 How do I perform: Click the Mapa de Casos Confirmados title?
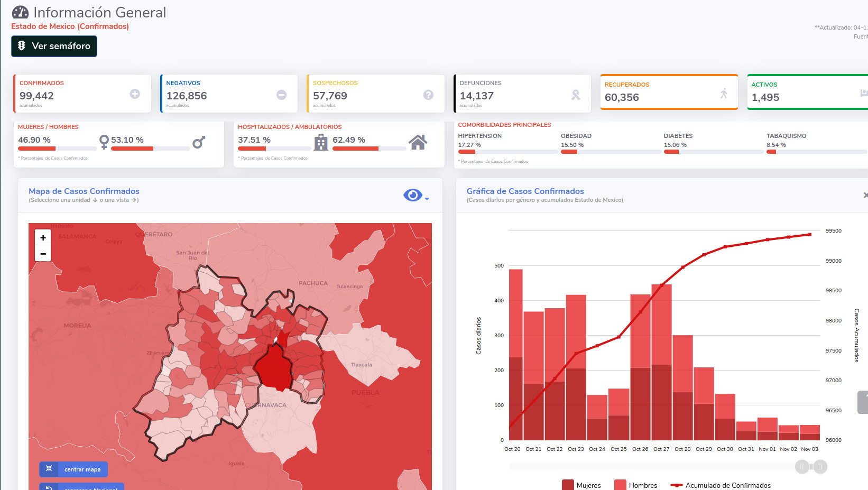pyautogui.click(x=84, y=191)
